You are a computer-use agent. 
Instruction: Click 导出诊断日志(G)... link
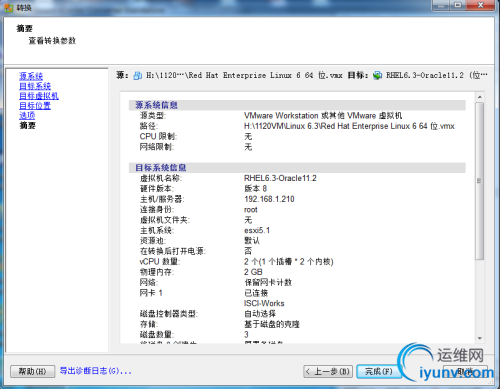click(95, 371)
